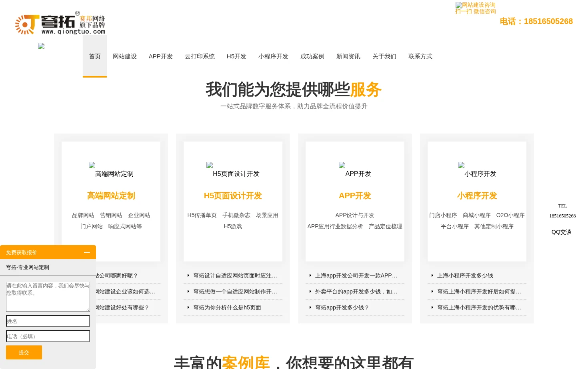
Task: Read 穹拓为你分析什么是h5页面
Action: [x=227, y=307]
